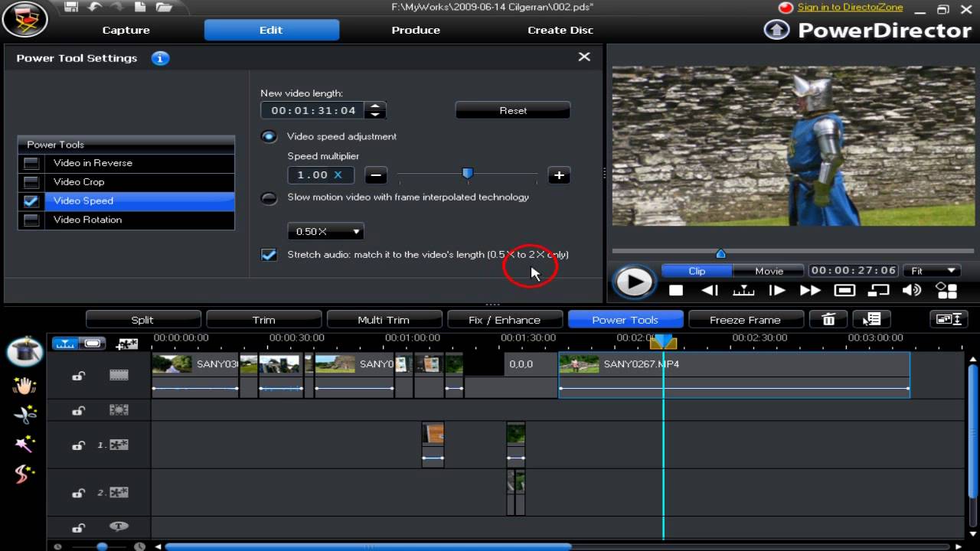Image resolution: width=980 pixels, height=551 pixels.
Task: Click the Freeze Frame button
Action: point(745,320)
